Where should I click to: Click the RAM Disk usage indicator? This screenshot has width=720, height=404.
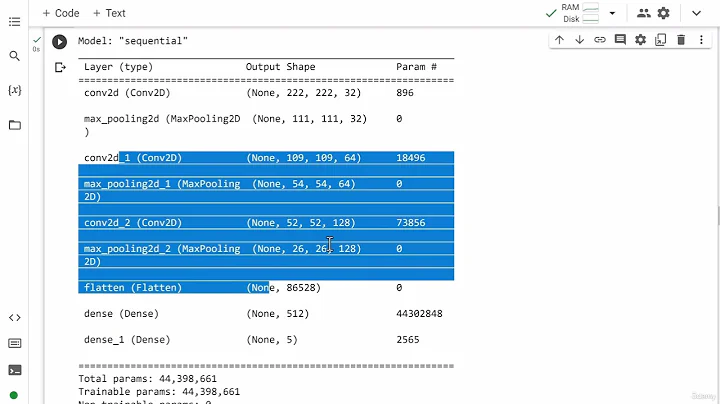(x=580, y=13)
